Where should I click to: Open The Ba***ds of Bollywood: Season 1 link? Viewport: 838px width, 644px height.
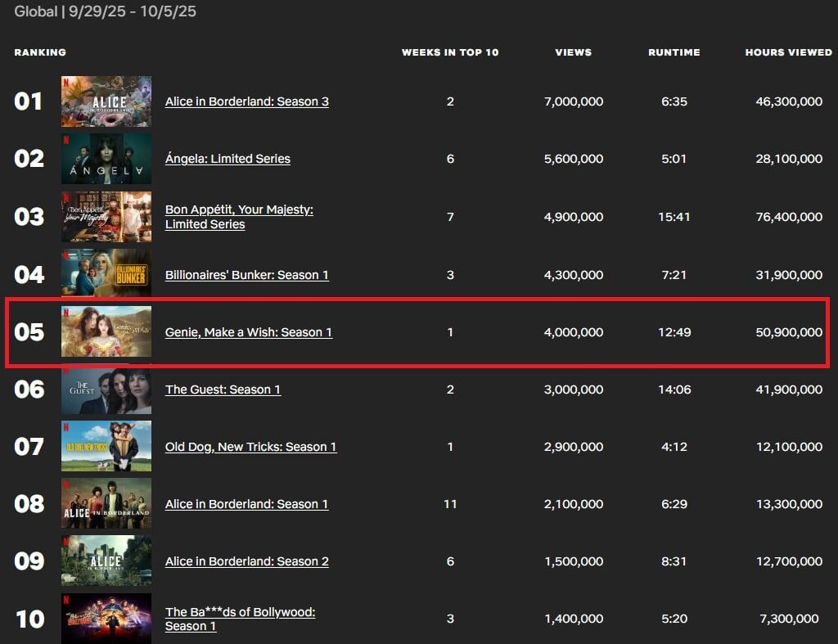[x=240, y=619]
